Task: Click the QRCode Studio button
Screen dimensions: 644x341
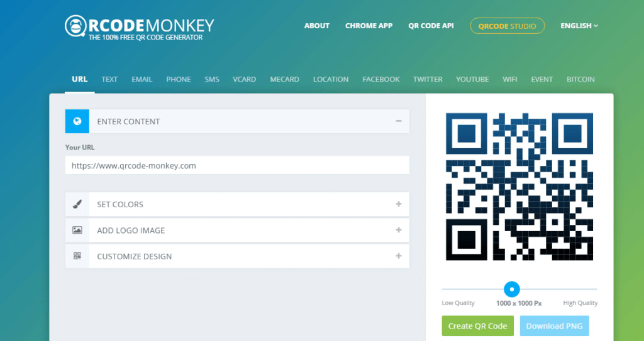Action: pos(508,26)
